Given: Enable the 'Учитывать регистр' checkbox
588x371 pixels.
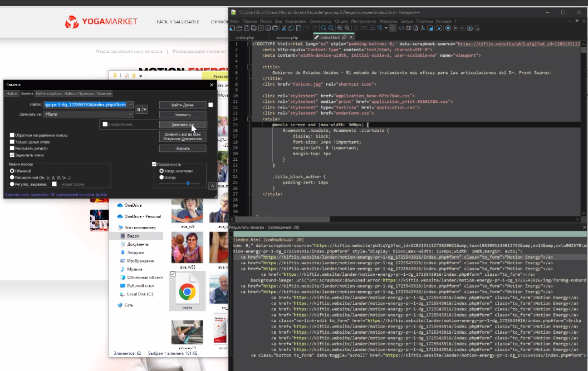Looking at the screenshot, I should [12, 149].
